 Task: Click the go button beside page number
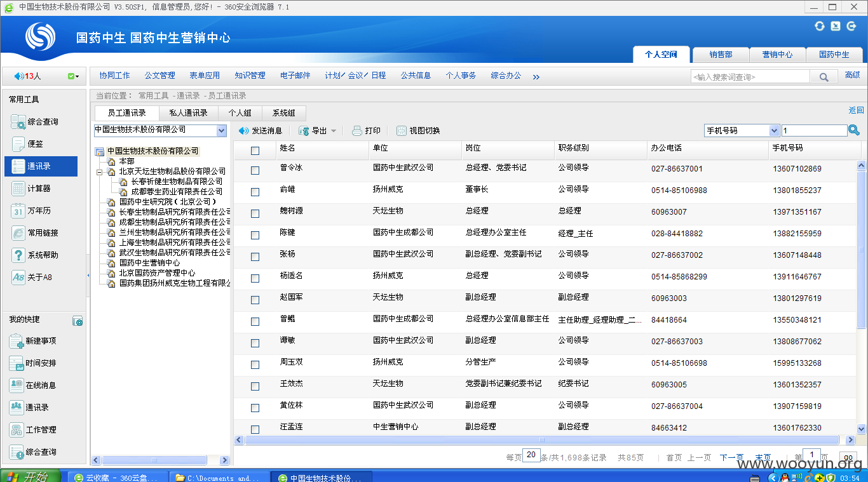click(x=848, y=458)
